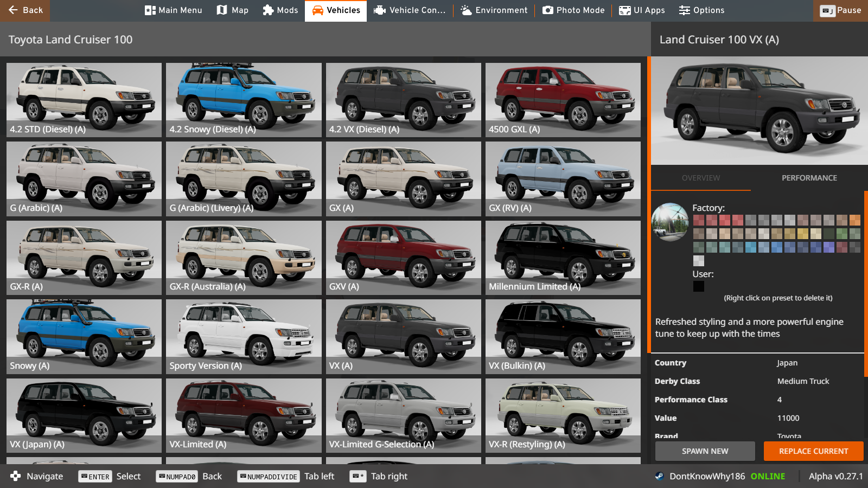
Task: Click the Value field showing 11000
Action: 788,418
